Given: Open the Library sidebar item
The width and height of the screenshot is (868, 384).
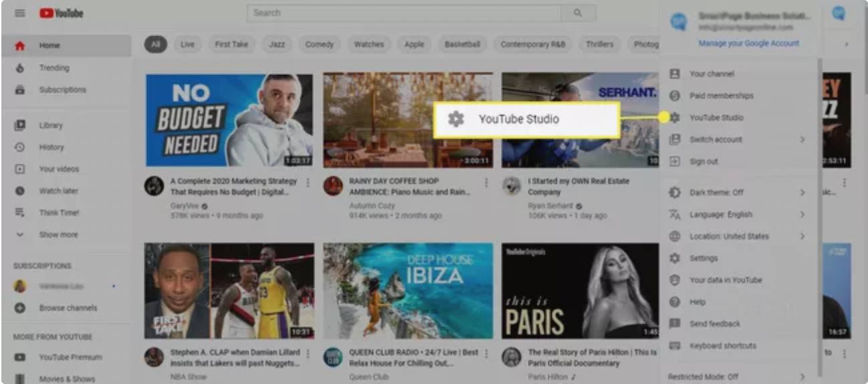Looking at the screenshot, I should pos(50,125).
